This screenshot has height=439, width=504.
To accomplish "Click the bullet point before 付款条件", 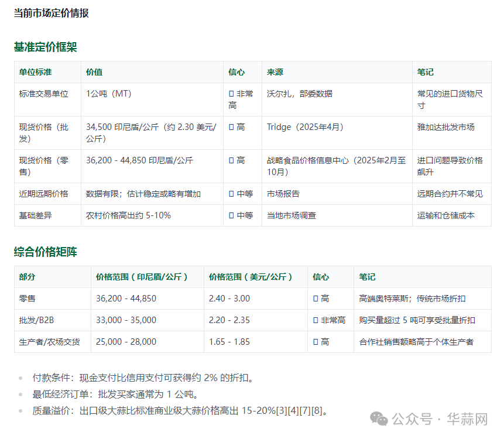I will (x=21, y=378).
